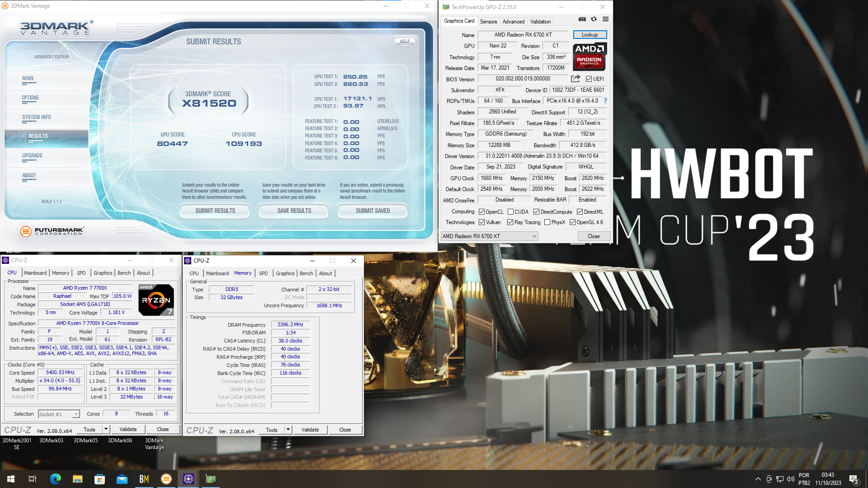Open the 3DMark05 desktop shortcut
868x488 pixels.
click(x=85, y=441)
